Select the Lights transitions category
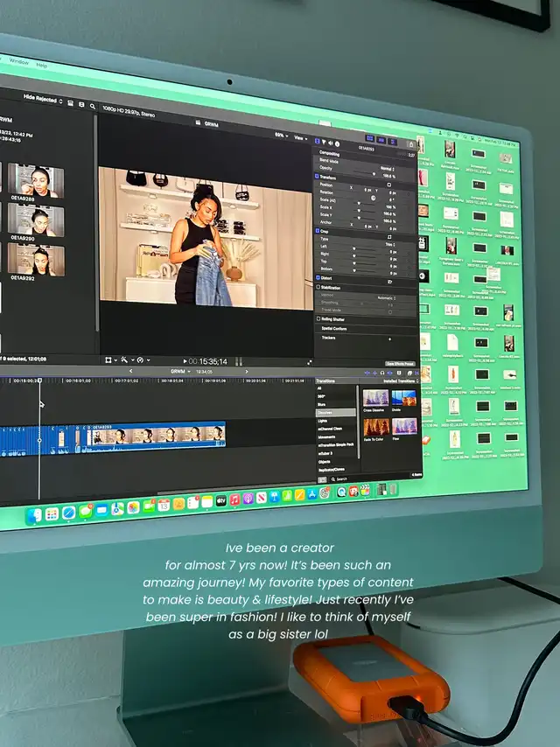560x747 pixels. (x=323, y=421)
